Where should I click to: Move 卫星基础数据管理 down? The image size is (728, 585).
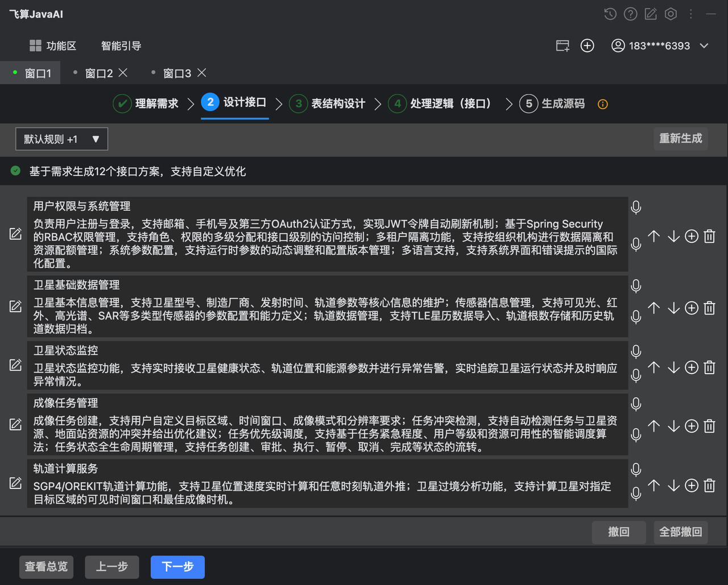point(674,308)
